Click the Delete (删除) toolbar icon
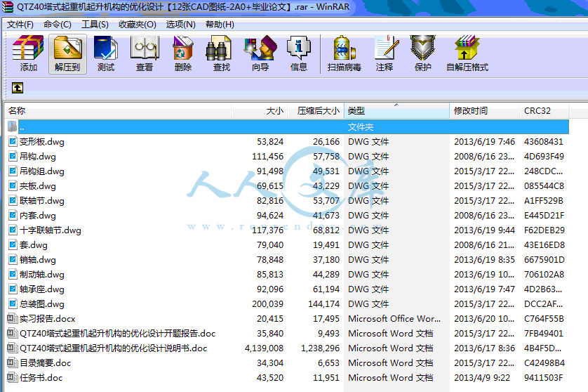The image size is (588, 392). point(183,53)
